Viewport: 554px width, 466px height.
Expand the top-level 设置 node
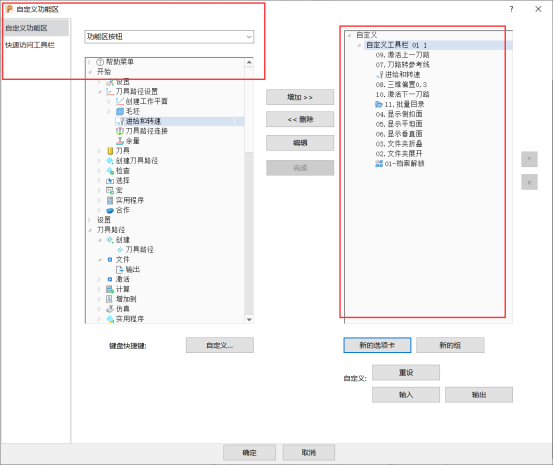[90, 220]
